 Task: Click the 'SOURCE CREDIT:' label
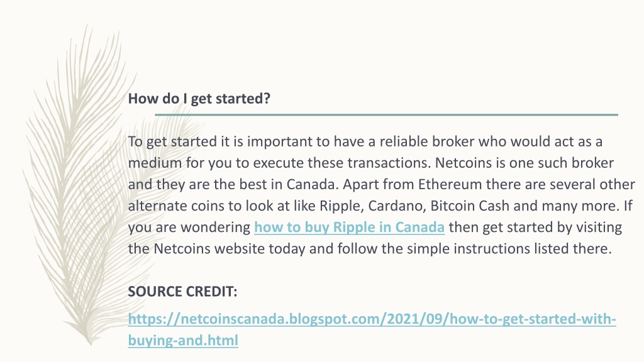pos(183,292)
